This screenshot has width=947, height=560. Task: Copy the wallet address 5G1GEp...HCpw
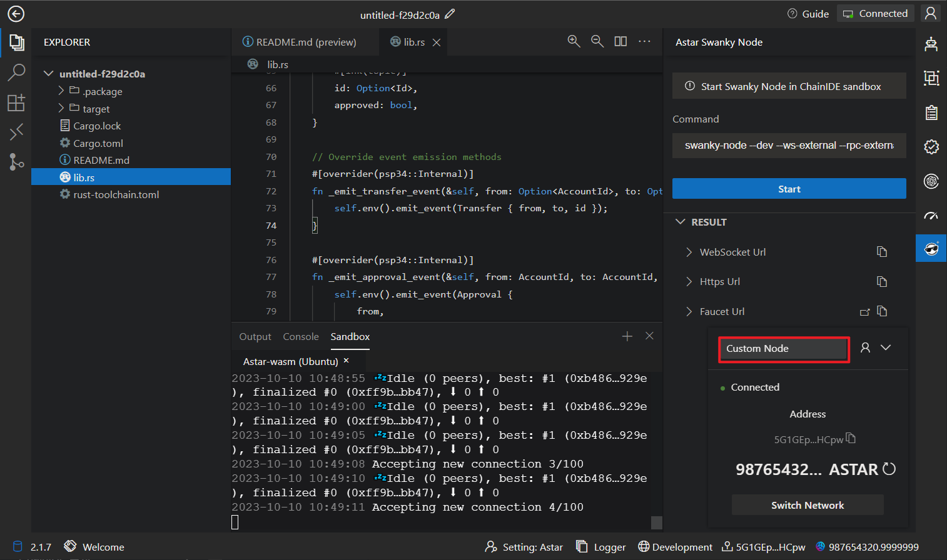point(851,439)
